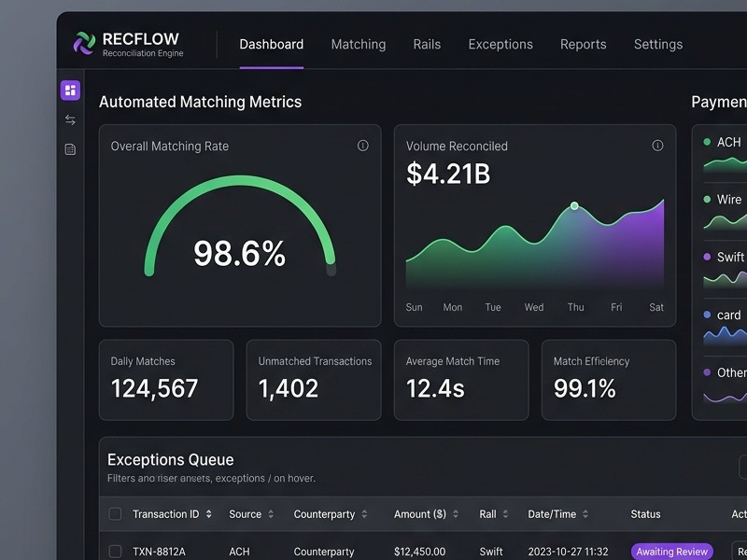
Task: Open the Matching tab
Action: [359, 44]
